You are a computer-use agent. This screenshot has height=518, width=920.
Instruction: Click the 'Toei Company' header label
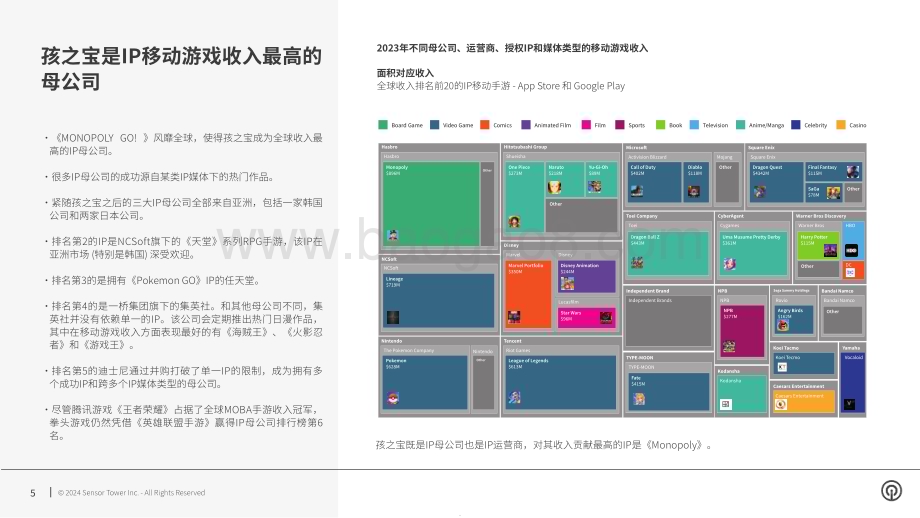tap(642, 216)
